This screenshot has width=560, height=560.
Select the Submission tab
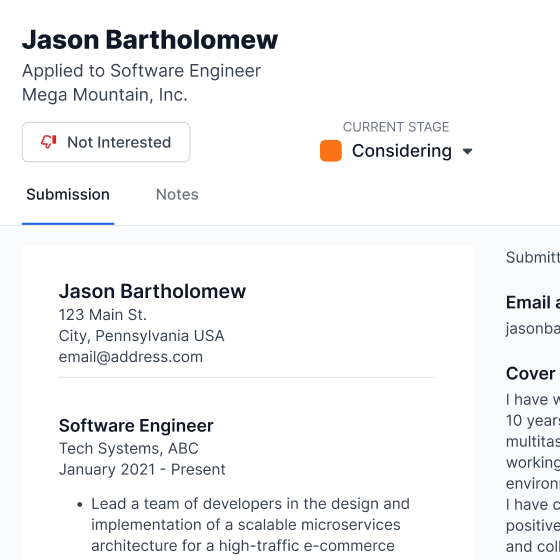tap(68, 195)
